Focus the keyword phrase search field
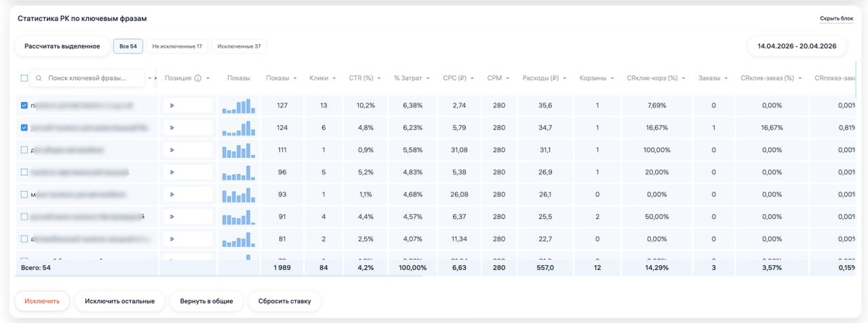 point(88,78)
